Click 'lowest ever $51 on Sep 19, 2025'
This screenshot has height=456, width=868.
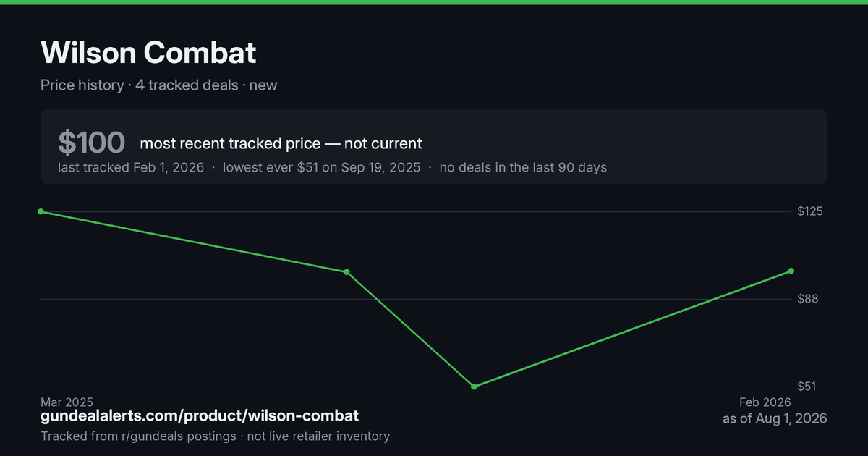point(322,167)
